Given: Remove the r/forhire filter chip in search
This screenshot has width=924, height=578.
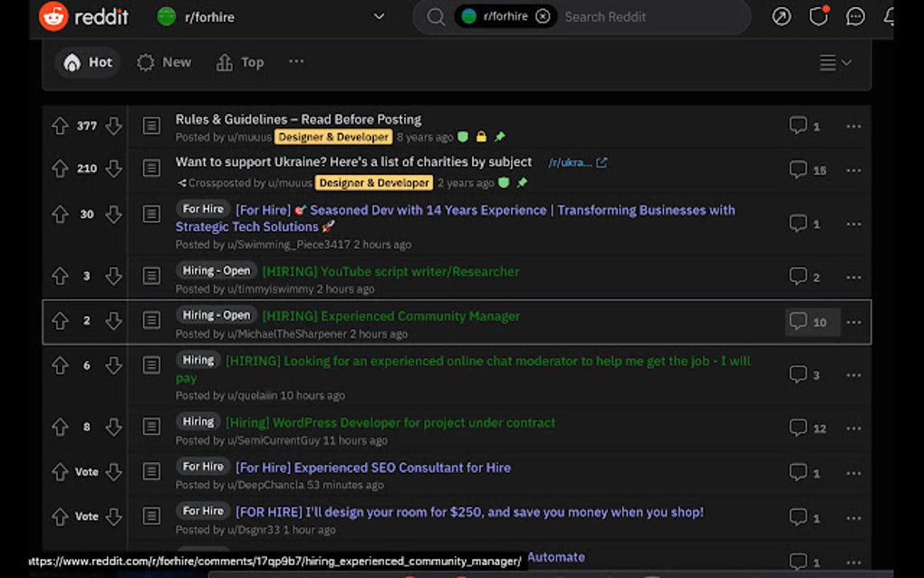Looking at the screenshot, I should [x=543, y=15].
